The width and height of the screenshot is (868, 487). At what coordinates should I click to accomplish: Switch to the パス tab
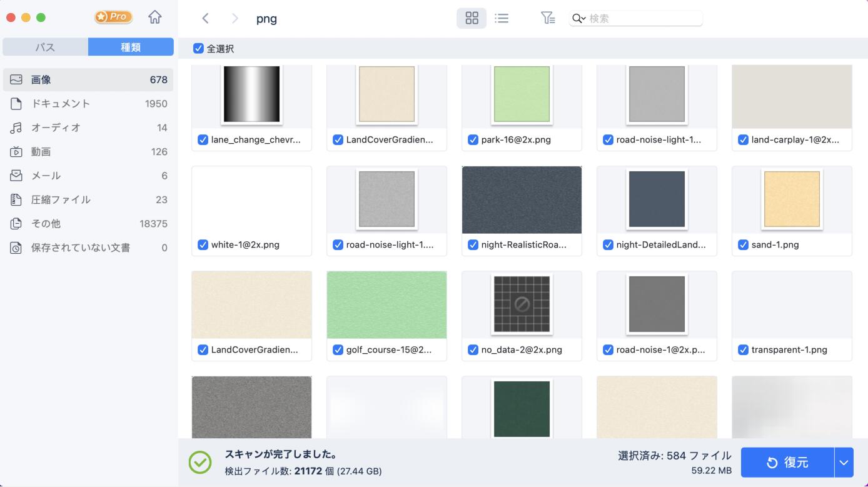(45, 47)
